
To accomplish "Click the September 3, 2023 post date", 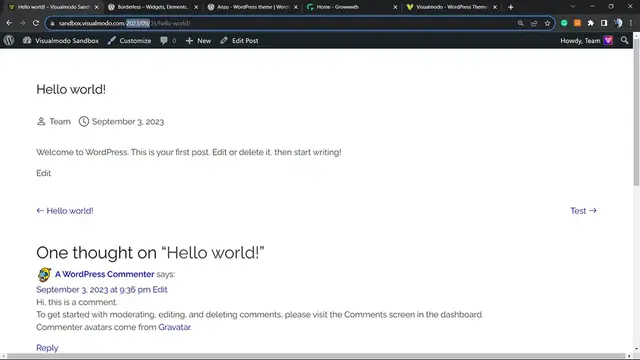I will point(128,122).
